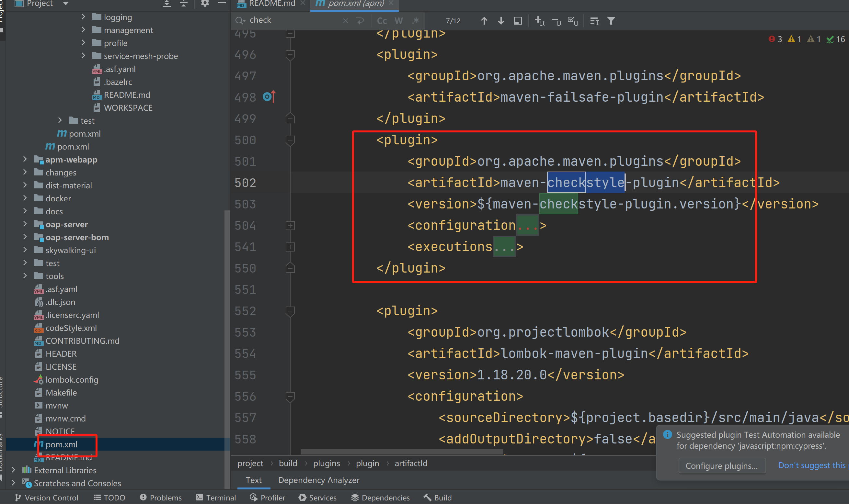Click the gutter override marker on line 498
Viewport: 849px width, 504px height.
(x=269, y=97)
